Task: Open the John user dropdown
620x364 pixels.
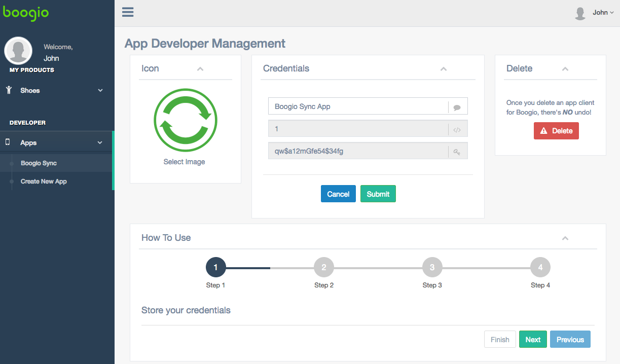Action: (x=603, y=13)
